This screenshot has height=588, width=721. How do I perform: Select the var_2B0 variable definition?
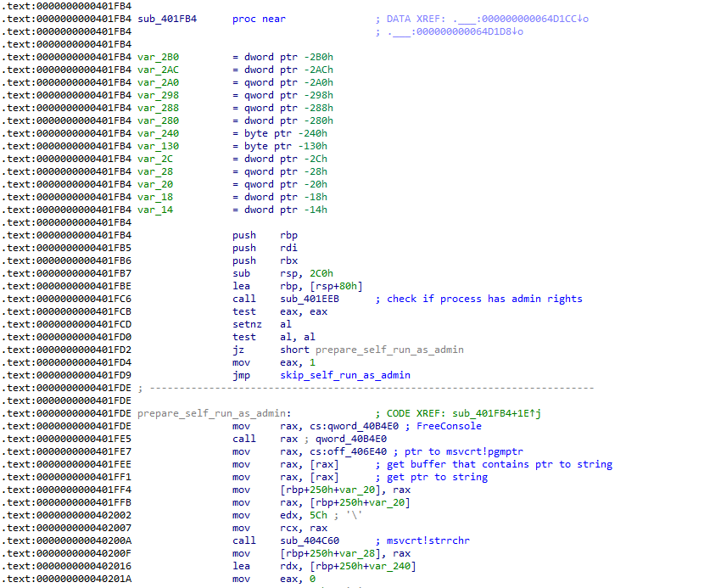158,57
